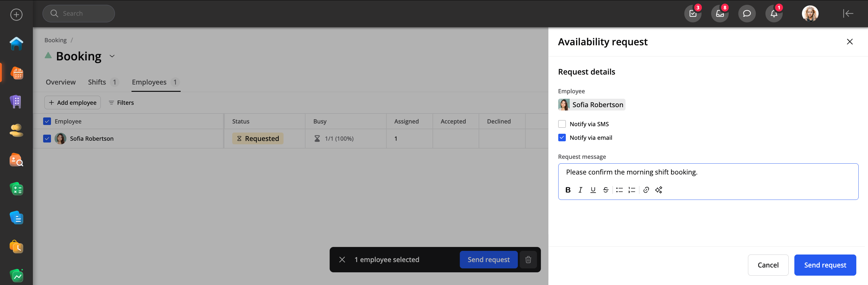Click Sofia Robertson's avatar in table row
This screenshot has width=868, height=285.
60,138
